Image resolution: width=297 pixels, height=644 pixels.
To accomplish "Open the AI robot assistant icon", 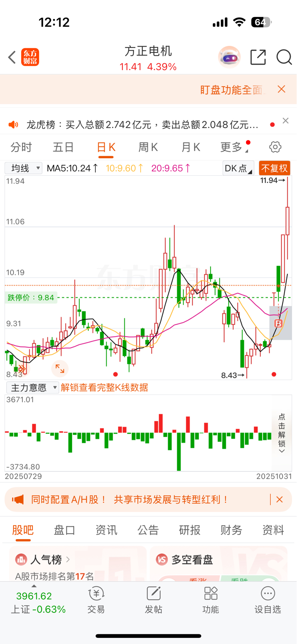I will click(229, 57).
